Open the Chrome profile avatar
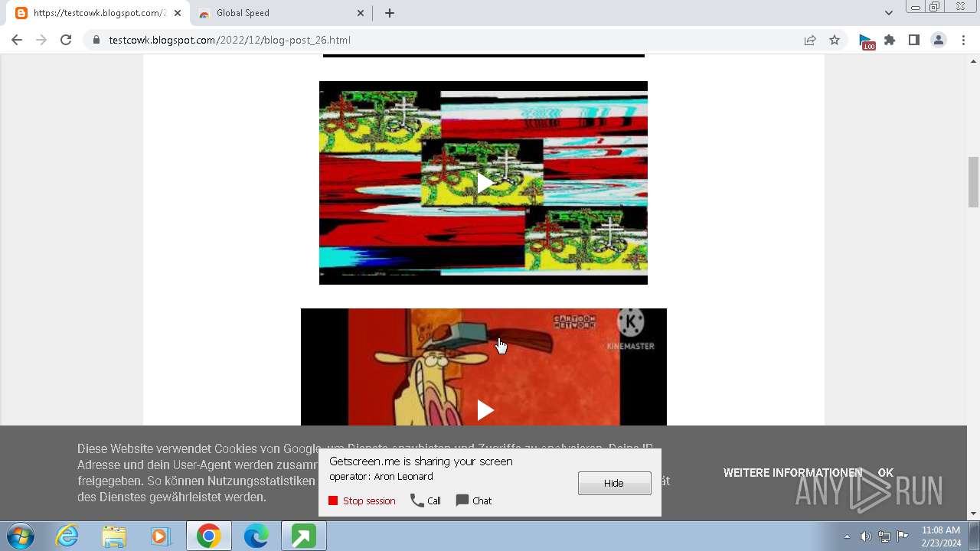This screenshot has width=980, height=551. click(938, 40)
